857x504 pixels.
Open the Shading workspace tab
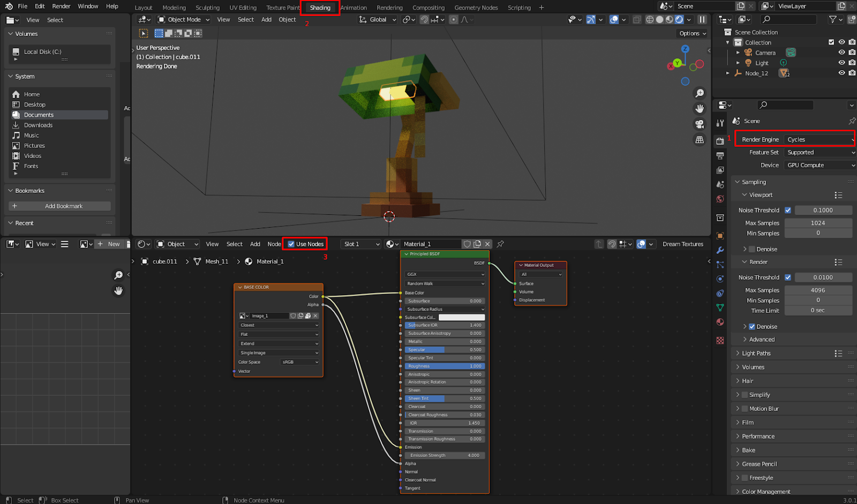point(320,7)
